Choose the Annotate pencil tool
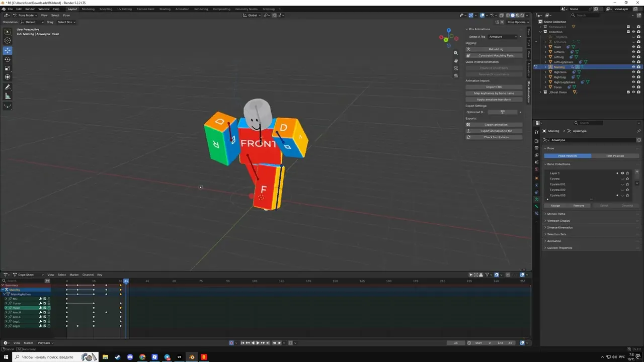The image size is (644, 362). (x=8, y=87)
